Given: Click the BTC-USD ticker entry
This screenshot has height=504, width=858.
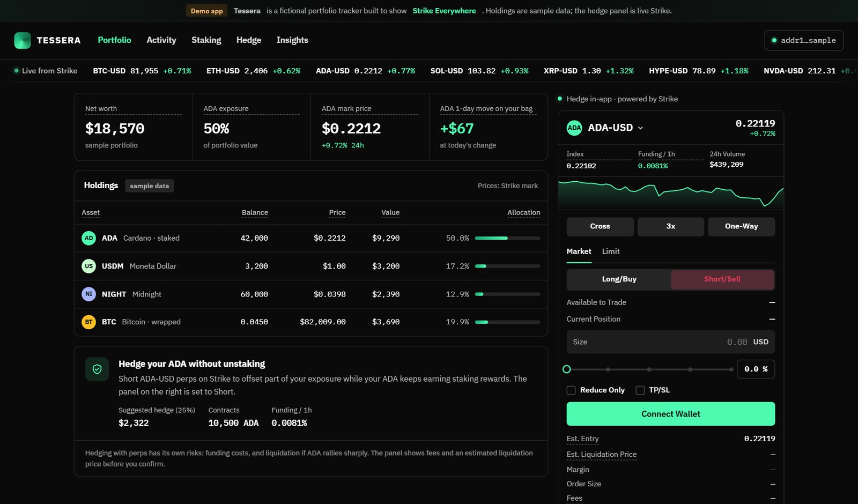Looking at the screenshot, I should point(142,71).
